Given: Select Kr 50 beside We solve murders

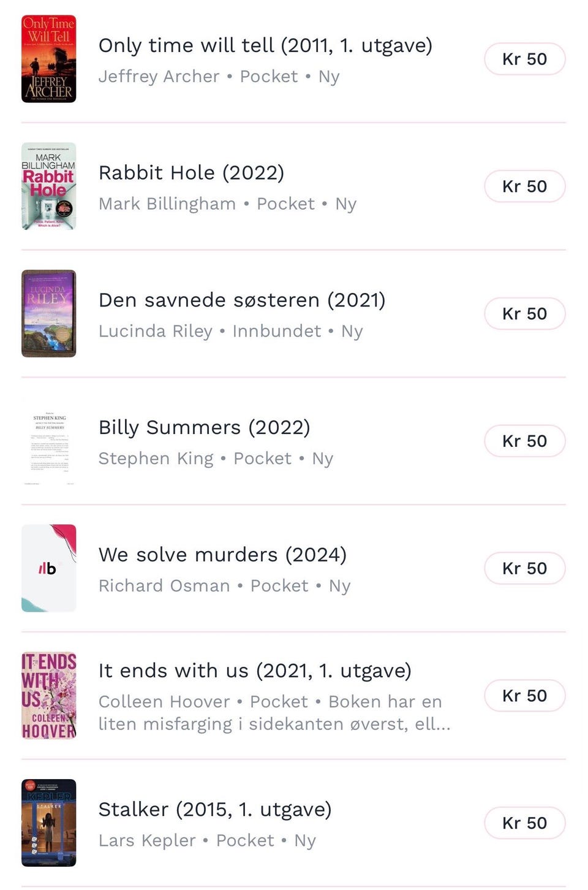Looking at the screenshot, I should (525, 568).
